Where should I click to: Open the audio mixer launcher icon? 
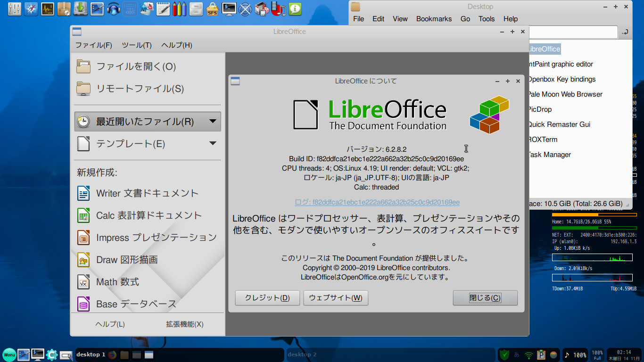click(15, 8)
